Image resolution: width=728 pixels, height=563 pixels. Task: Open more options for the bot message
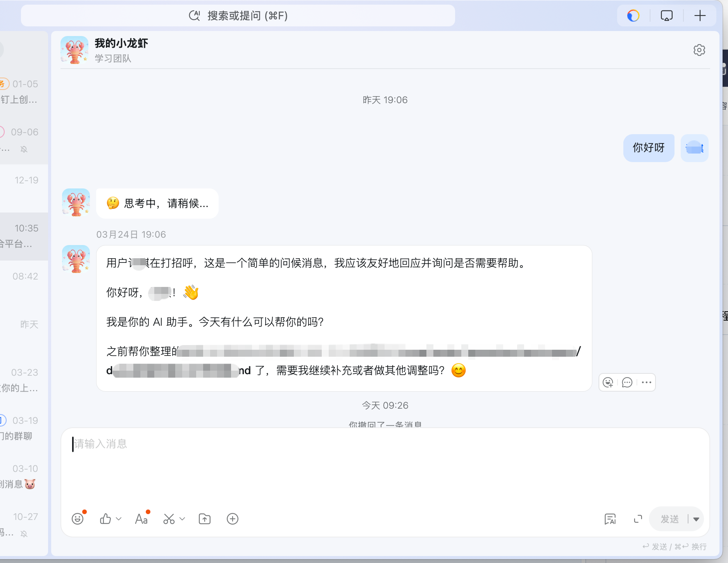(646, 383)
